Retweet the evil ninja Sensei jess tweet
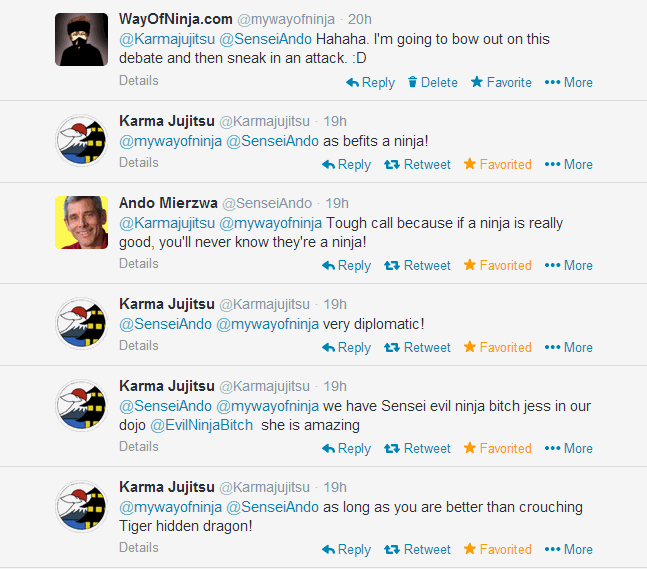647x569 pixels. pos(417,449)
